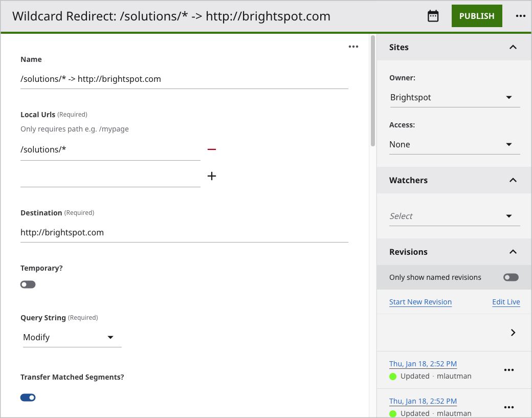The image size is (532, 418).
Task: Disable Transfer Matched Segments switch
Action: pyautogui.click(x=28, y=398)
